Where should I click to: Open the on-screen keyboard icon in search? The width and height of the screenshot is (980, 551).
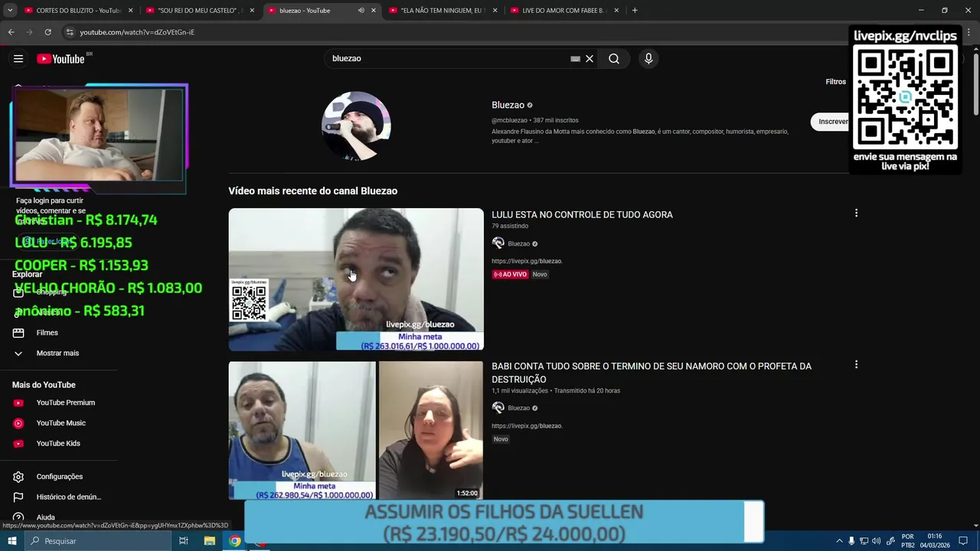(575, 59)
